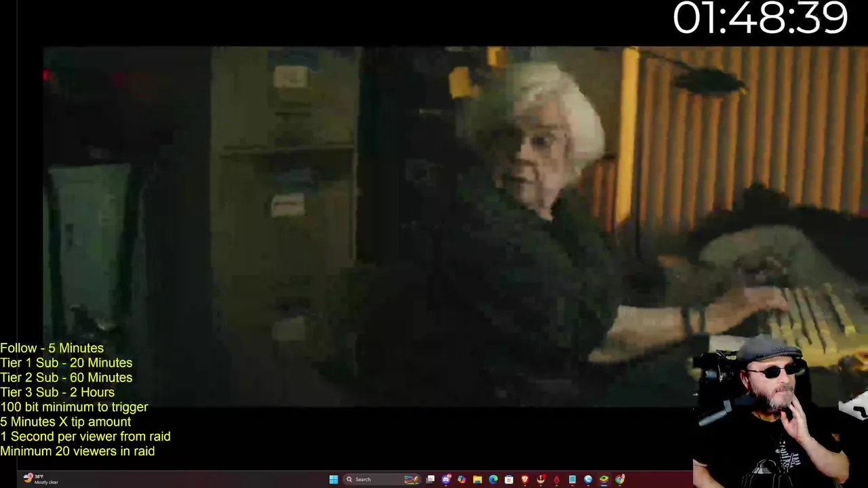Click the taskbar Search box
This screenshot has width=868, height=488.
pos(382,479)
